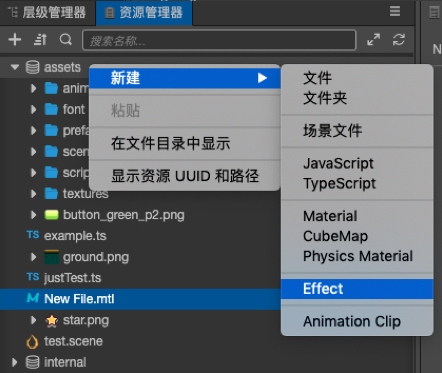The width and height of the screenshot is (442, 373).
Task: Click the expand/collapse all arrows icon
Action: 374,40
